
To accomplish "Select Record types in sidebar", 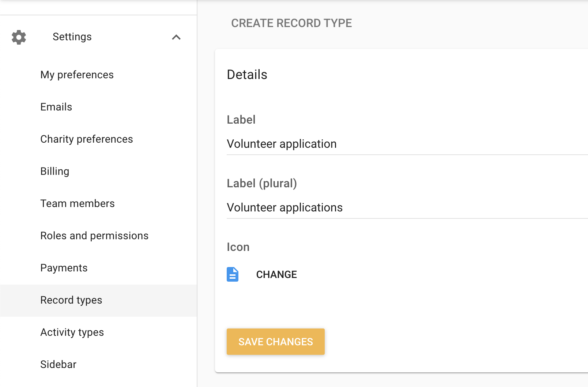I will [x=98, y=300].
